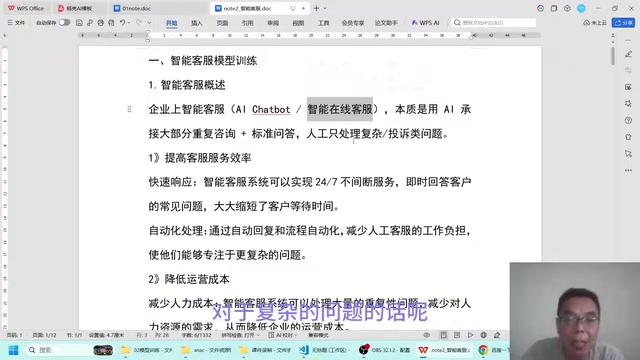640x360 pixels.
Task: Switch to page layout view icon
Action: 444,335
